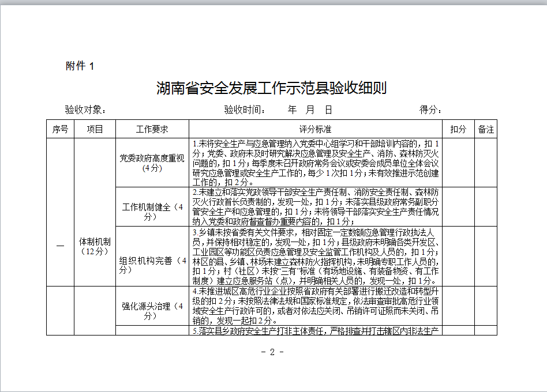Click the 工作要求 column header
The image size is (547, 392).
pos(152,129)
